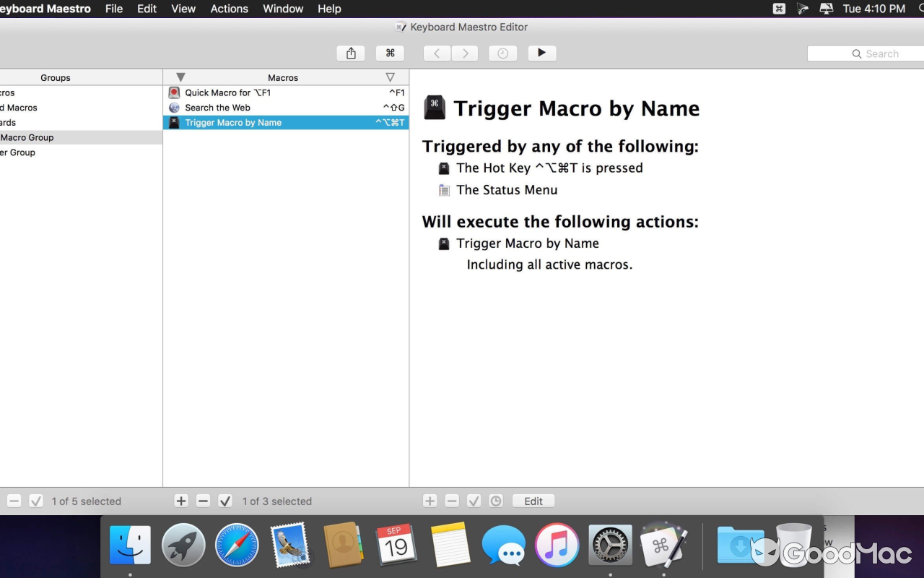Open the recent-actions clock popup in the toolbar
The width and height of the screenshot is (924, 578).
502,53
